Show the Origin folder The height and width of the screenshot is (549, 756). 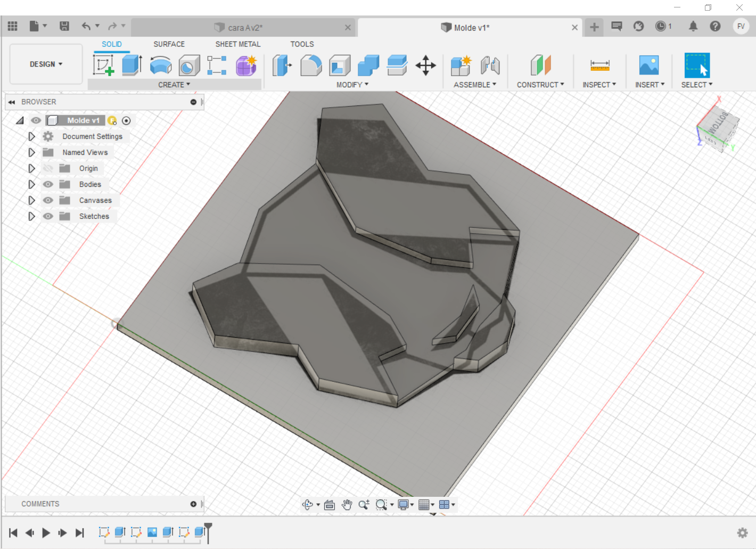coord(47,168)
